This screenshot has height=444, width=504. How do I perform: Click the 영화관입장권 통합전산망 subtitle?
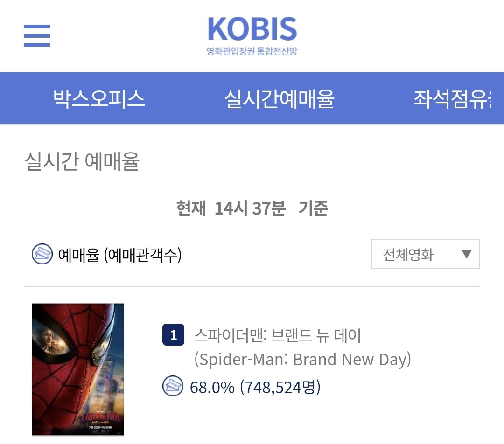tap(252, 51)
